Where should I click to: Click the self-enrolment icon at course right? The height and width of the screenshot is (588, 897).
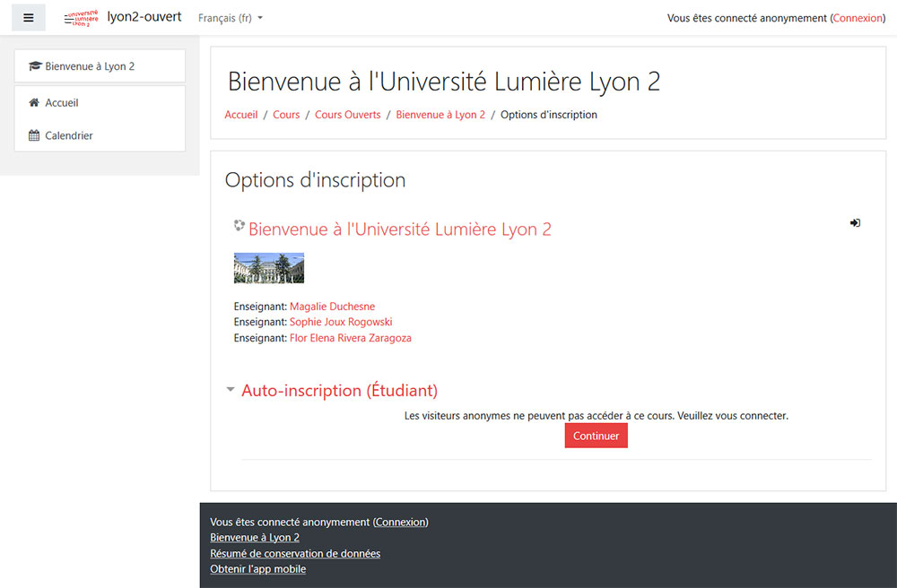(855, 223)
